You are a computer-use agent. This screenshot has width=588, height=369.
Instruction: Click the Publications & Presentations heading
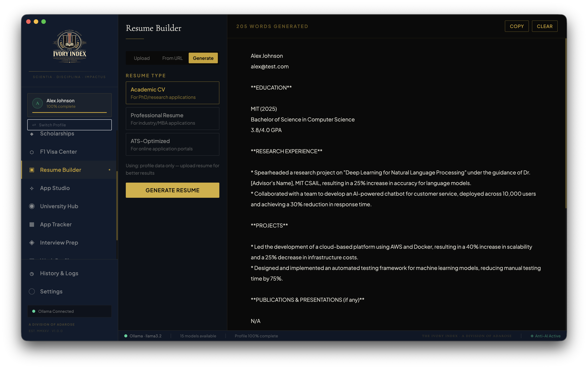(307, 300)
